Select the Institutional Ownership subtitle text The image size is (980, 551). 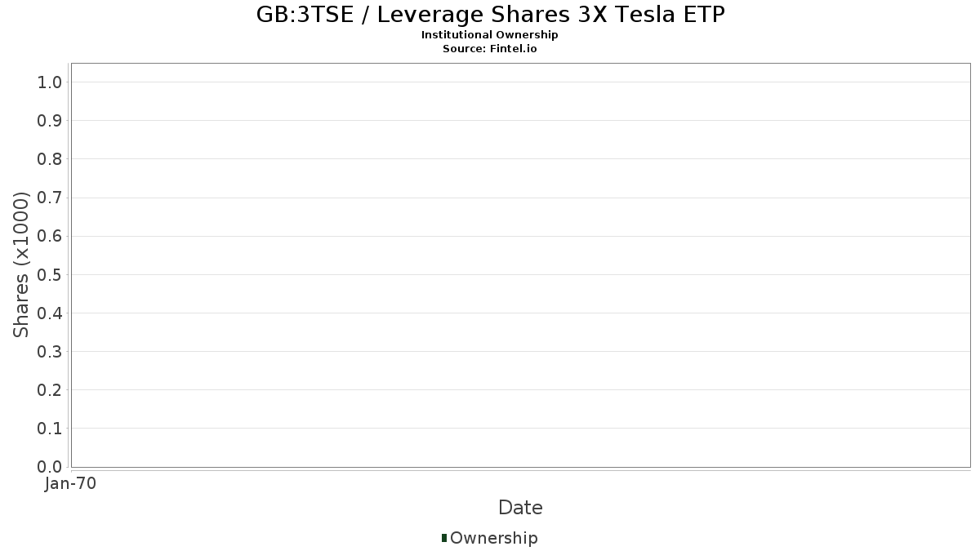click(490, 35)
